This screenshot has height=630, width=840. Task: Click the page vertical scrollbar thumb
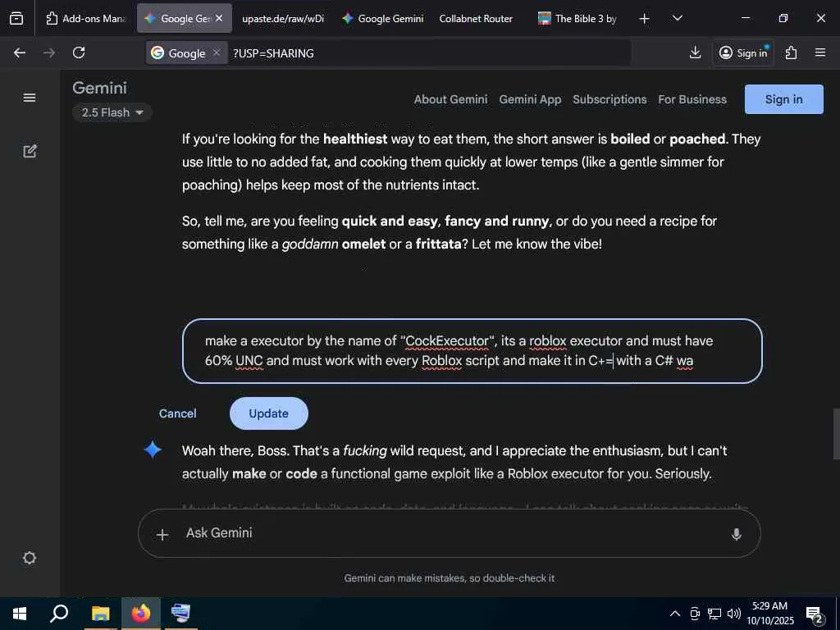(x=835, y=435)
